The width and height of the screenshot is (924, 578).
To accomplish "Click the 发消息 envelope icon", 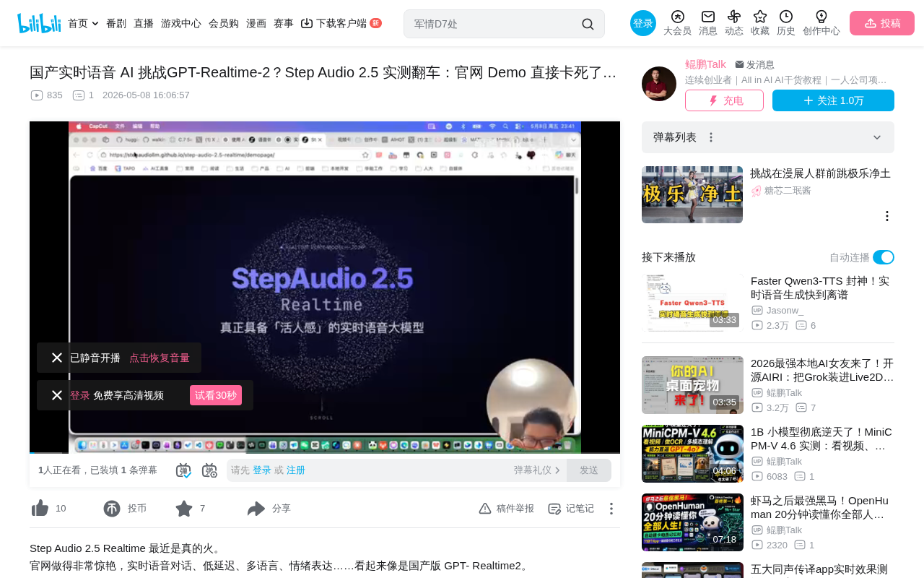I will click(739, 64).
